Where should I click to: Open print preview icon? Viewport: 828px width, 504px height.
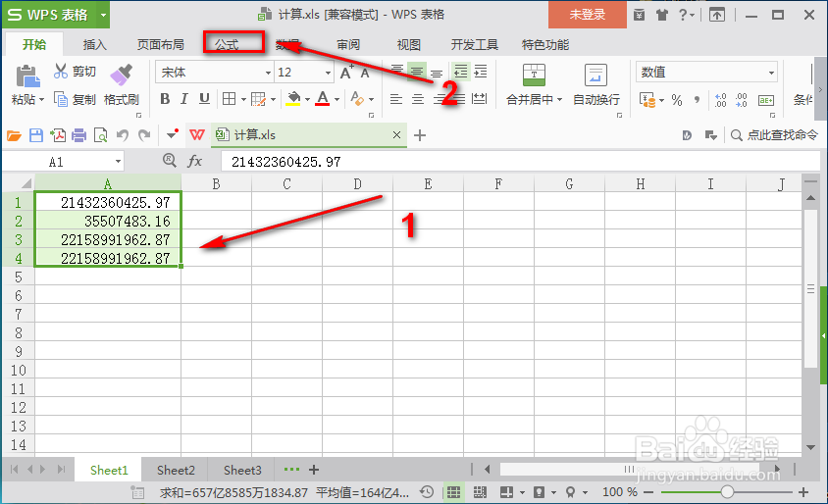tap(100, 135)
